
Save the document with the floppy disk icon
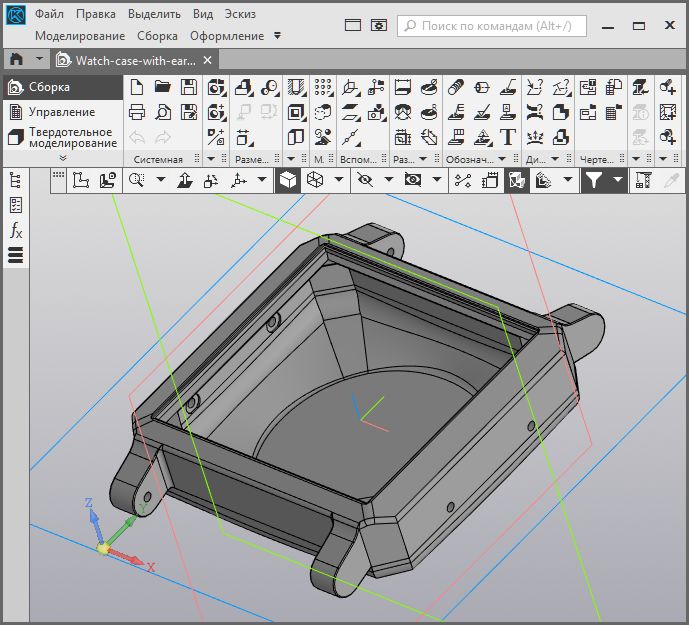189,87
